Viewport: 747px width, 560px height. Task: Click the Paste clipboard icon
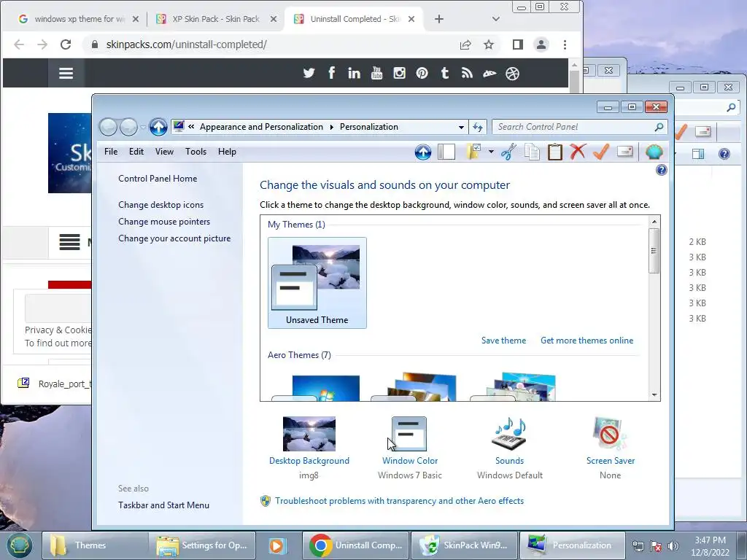(555, 152)
